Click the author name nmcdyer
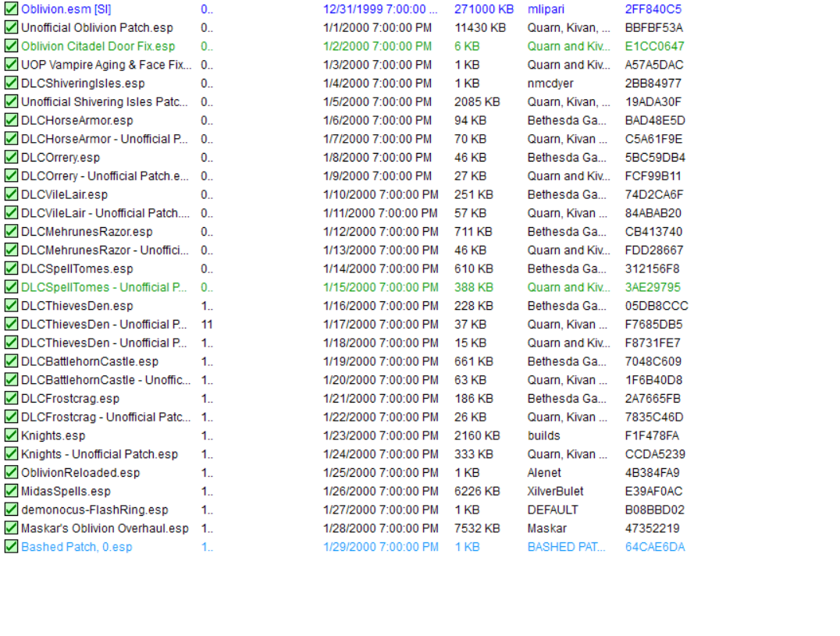 pyautogui.click(x=550, y=83)
